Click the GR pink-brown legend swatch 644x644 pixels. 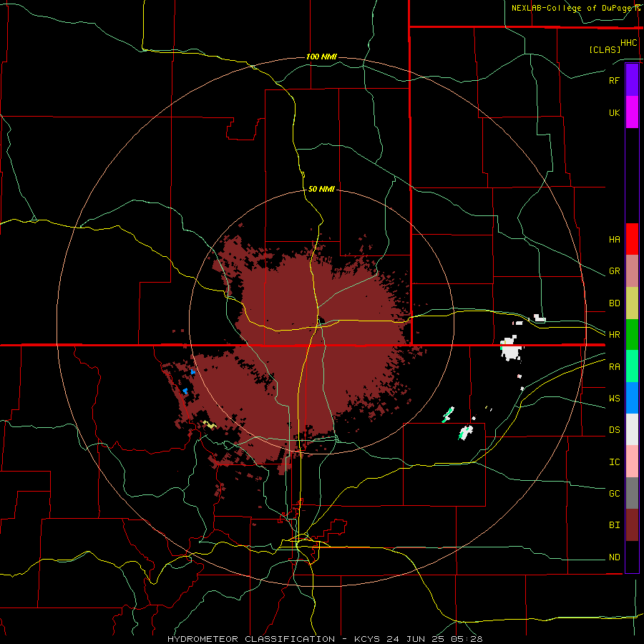click(632, 271)
